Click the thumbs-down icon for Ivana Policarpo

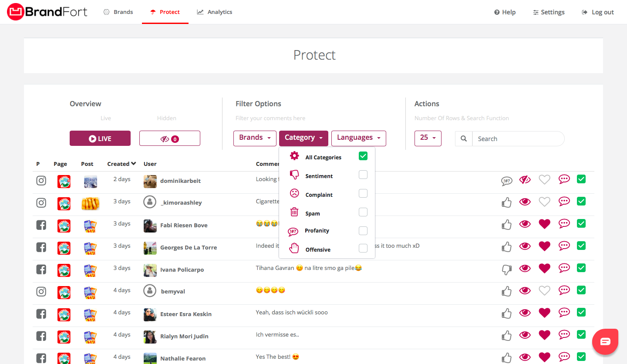[506, 270]
